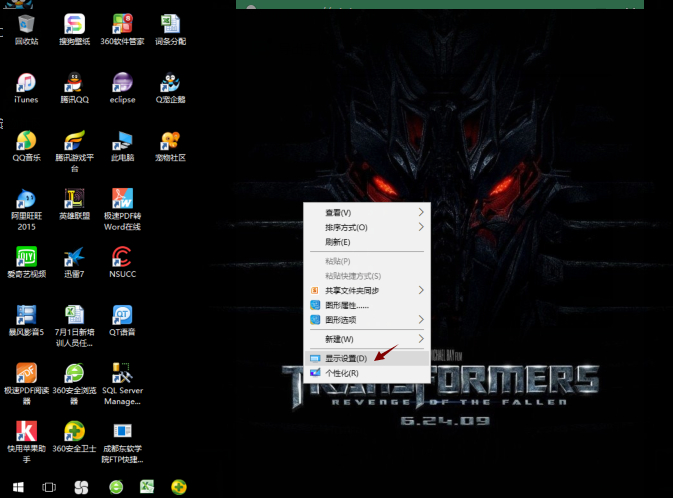Select the QT语音 desktop shortcut
The width and height of the screenshot is (673, 498).
[122, 320]
